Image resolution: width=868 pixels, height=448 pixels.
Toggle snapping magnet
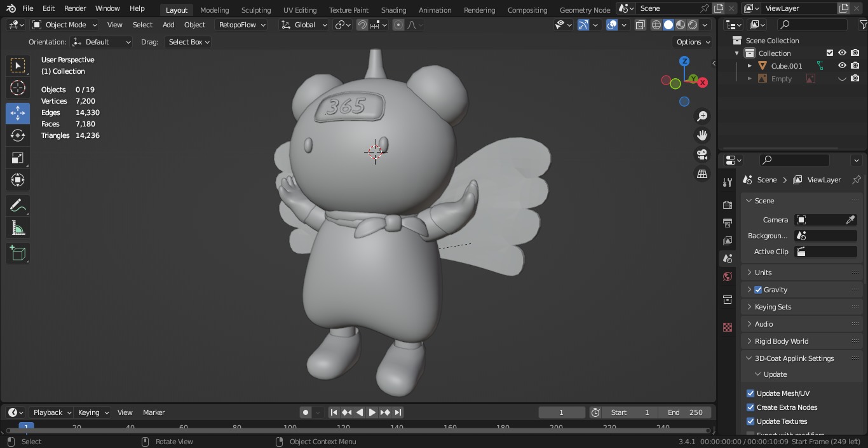pyautogui.click(x=362, y=25)
